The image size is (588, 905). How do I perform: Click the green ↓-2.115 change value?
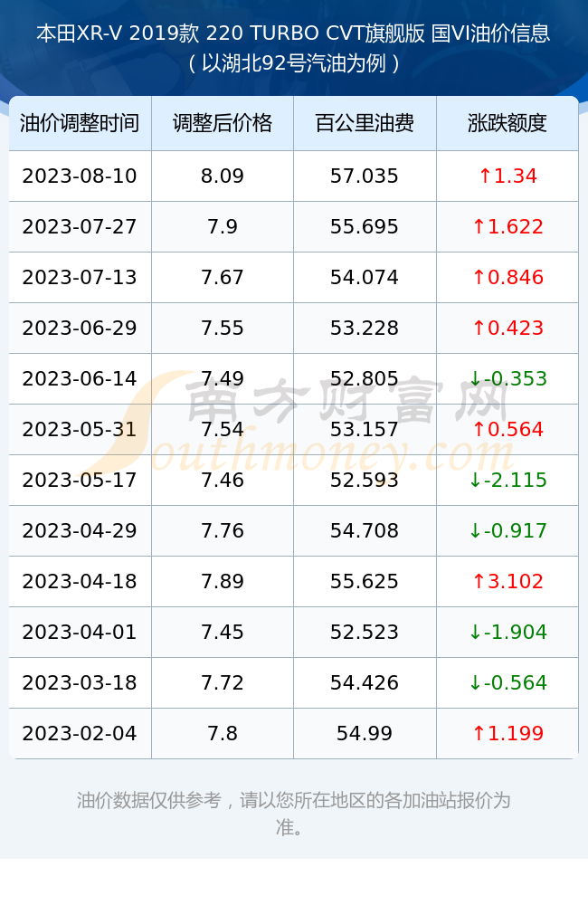point(507,481)
